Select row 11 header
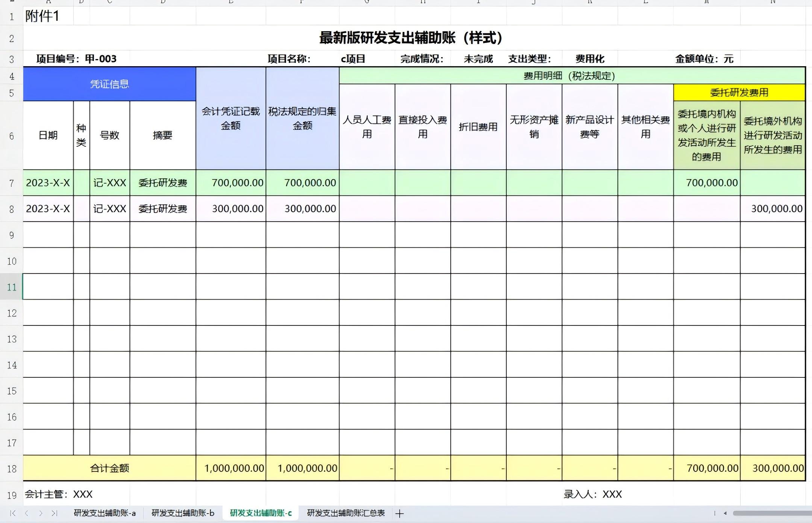 [x=12, y=287]
